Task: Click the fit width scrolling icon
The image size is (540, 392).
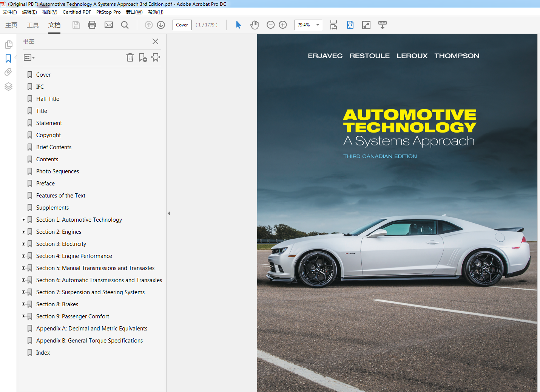Action: [333, 25]
